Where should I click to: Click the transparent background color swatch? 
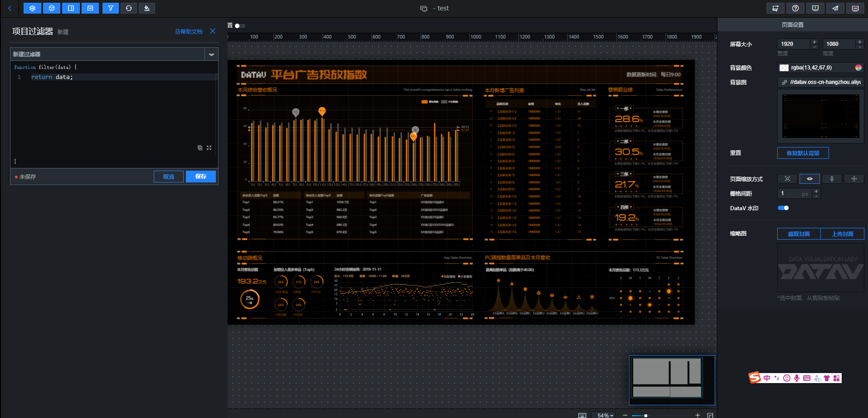tap(784, 68)
